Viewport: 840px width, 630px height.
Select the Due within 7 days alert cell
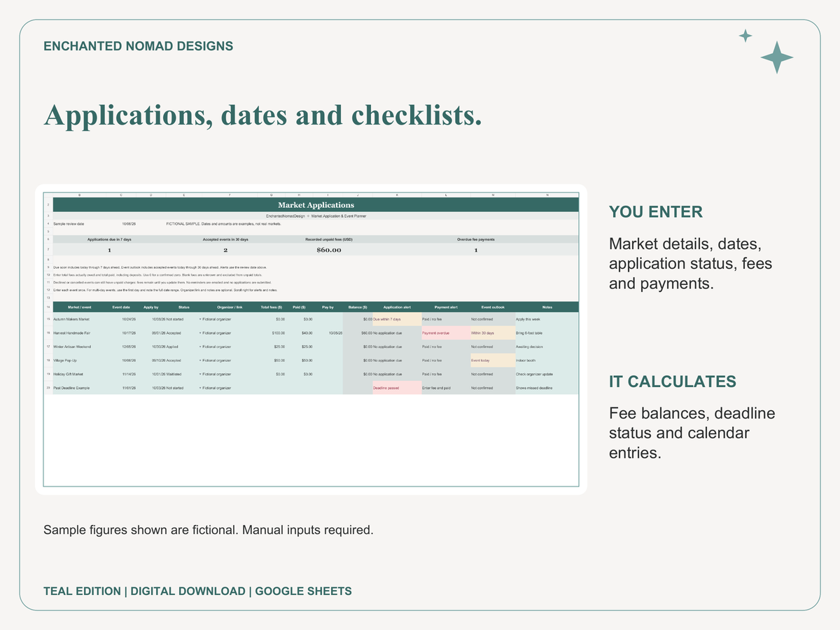(397, 319)
